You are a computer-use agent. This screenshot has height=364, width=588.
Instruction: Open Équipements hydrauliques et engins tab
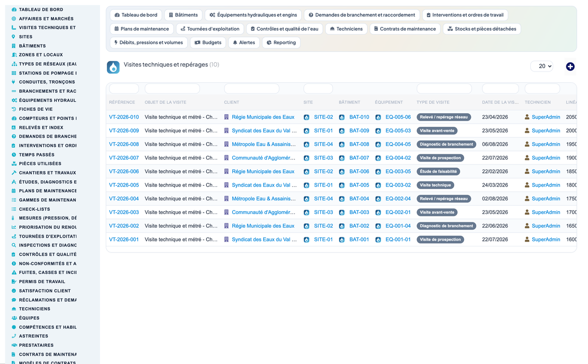tap(253, 15)
